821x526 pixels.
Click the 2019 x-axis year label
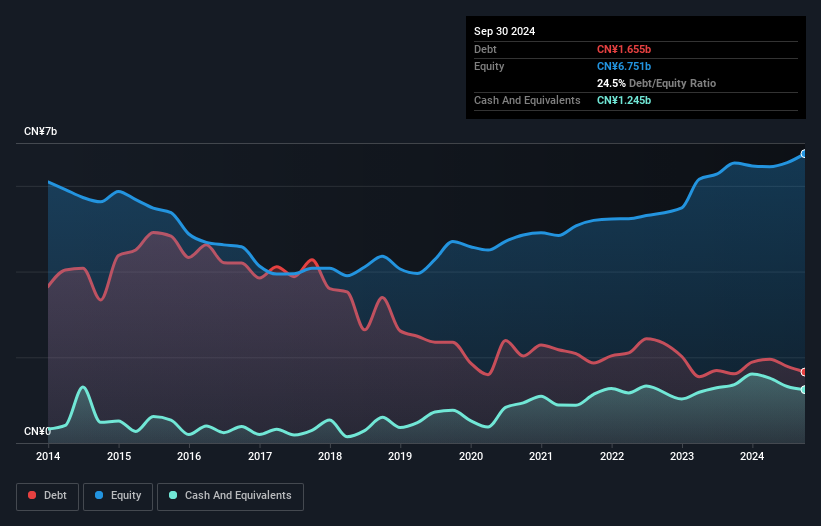400,456
